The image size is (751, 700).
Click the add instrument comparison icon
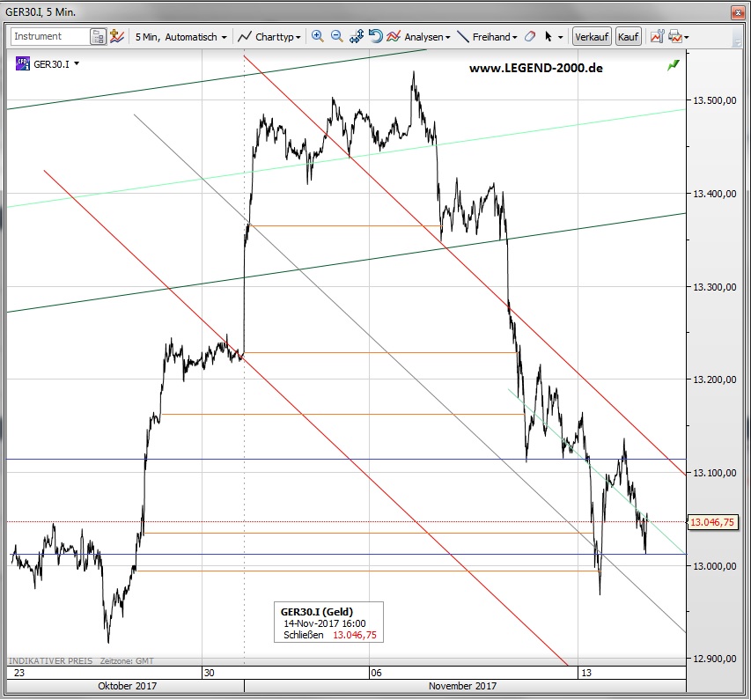click(x=117, y=37)
